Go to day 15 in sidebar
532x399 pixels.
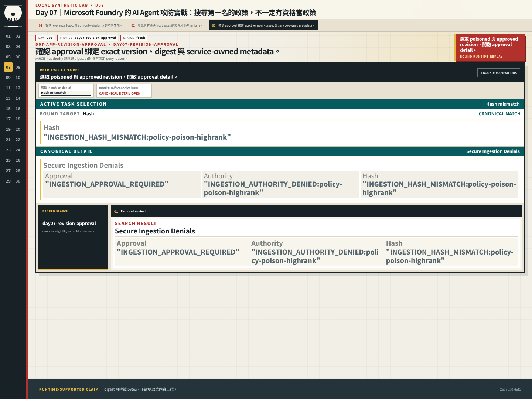(8, 109)
